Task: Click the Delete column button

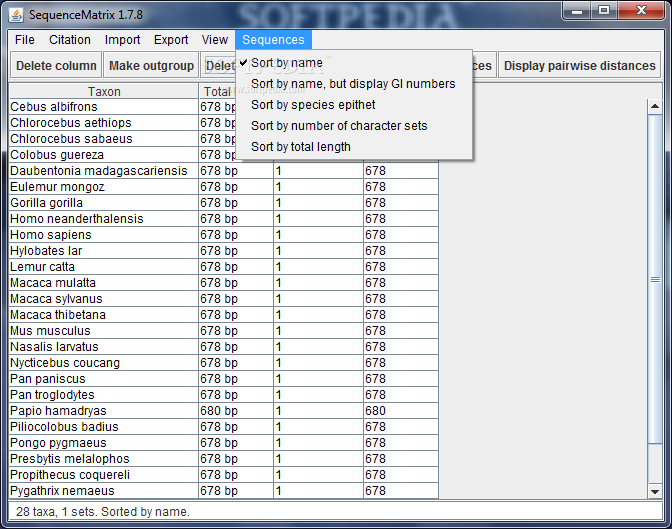Action: [56, 66]
